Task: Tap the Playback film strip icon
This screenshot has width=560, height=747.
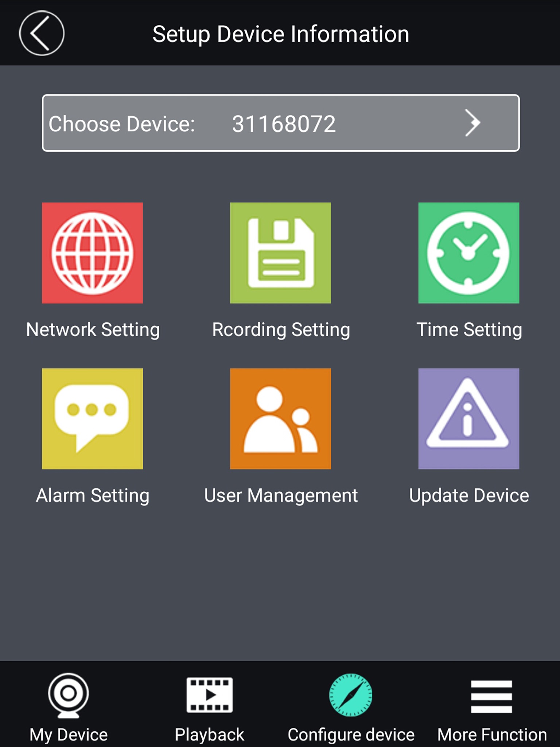Action: [210, 695]
